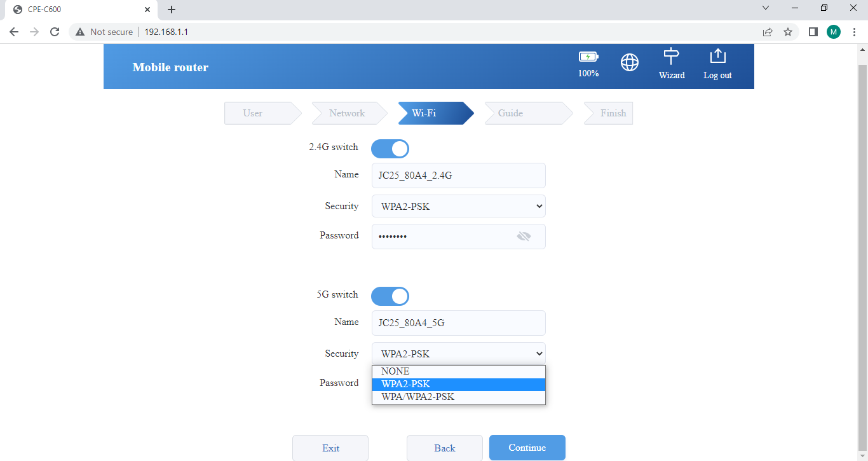Click the 2.4G switch label
The image size is (868, 461).
(334, 147)
